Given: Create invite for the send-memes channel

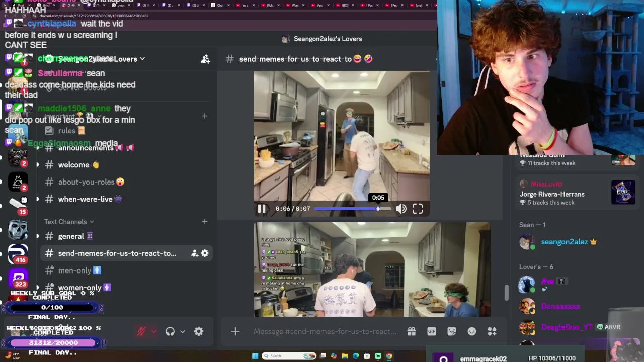Looking at the screenshot, I should click(194, 253).
